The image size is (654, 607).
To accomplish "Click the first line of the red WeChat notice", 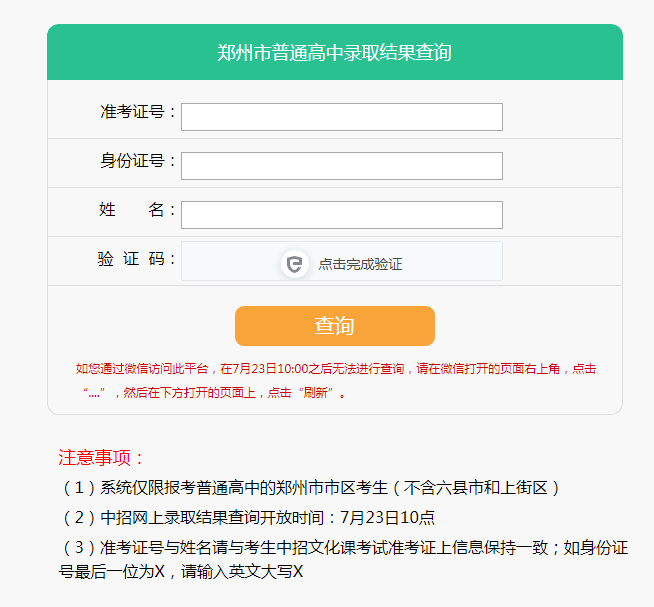I will pos(336,369).
